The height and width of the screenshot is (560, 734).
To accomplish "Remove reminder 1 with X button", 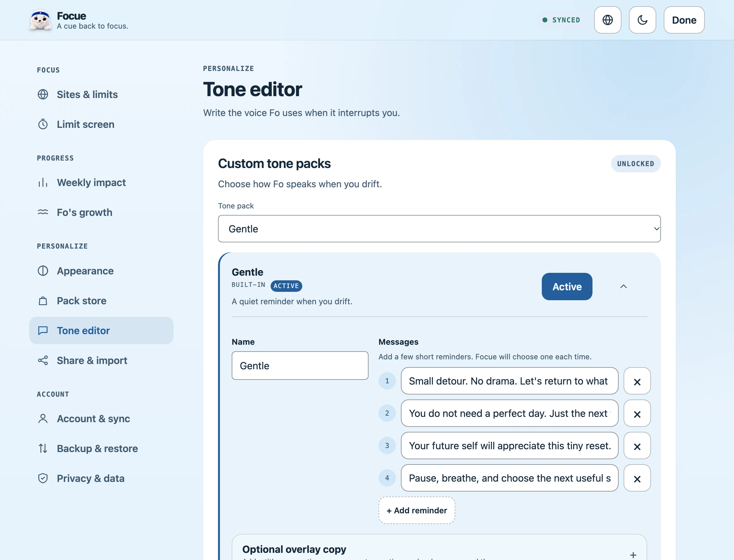I will (x=637, y=381).
